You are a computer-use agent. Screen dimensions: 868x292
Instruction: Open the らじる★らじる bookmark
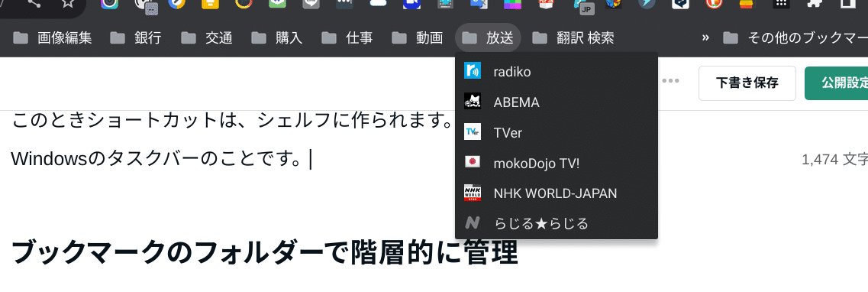point(557,223)
